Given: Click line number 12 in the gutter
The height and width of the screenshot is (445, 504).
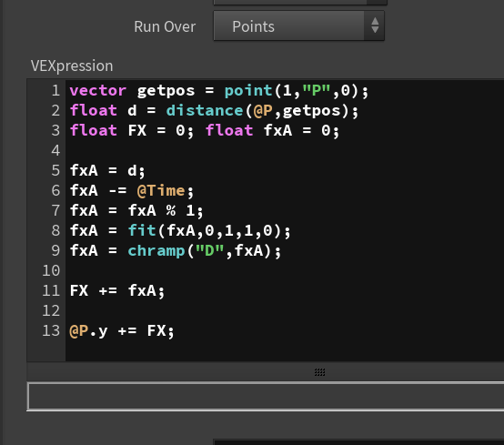Looking at the screenshot, I should [51, 311].
